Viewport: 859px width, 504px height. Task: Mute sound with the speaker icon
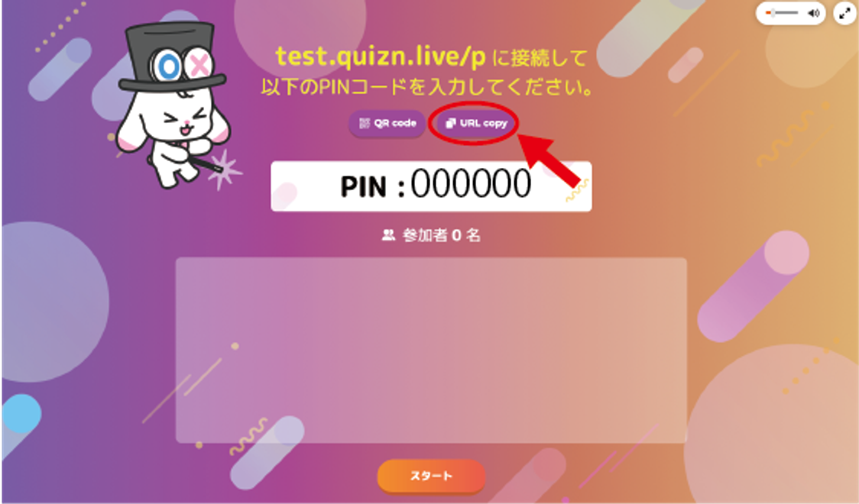point(813,13)
